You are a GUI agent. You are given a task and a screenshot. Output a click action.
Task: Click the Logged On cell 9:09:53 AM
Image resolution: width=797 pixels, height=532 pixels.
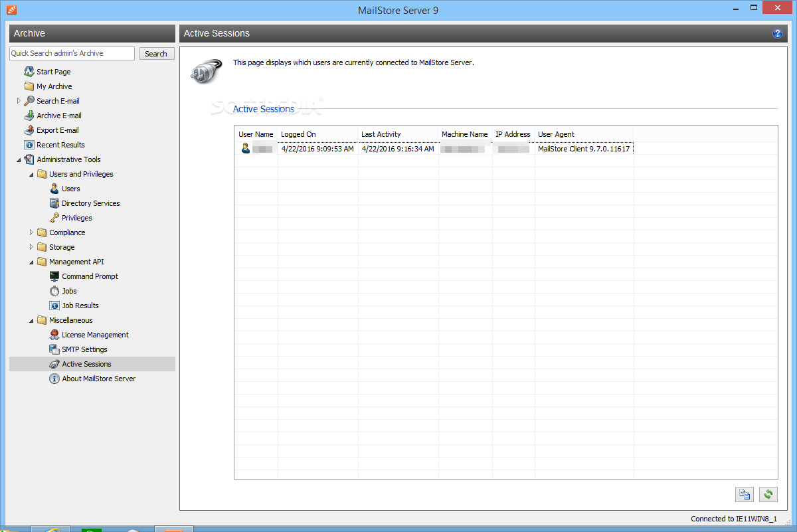[317, 149]
